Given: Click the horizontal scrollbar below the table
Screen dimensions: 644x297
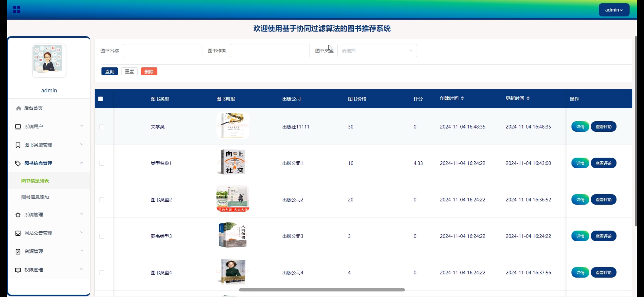Looking at the screenshot, I should tap(322, 290).
